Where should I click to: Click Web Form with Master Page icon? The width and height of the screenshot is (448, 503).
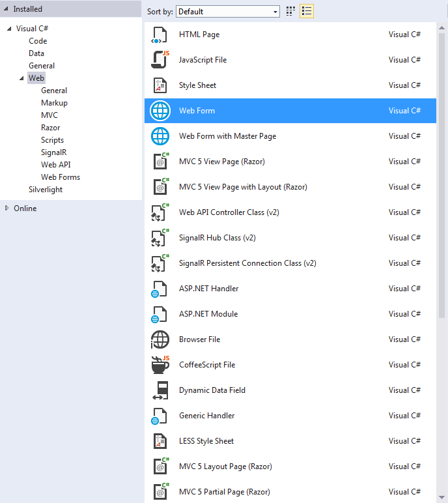coord(160,136)
